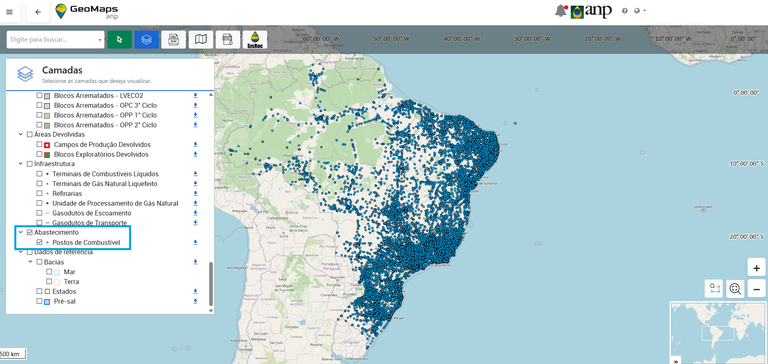Toggle the blue layers panel button
Image resolution: width=768 pixels, height=364 pixels.
point(146,39)
